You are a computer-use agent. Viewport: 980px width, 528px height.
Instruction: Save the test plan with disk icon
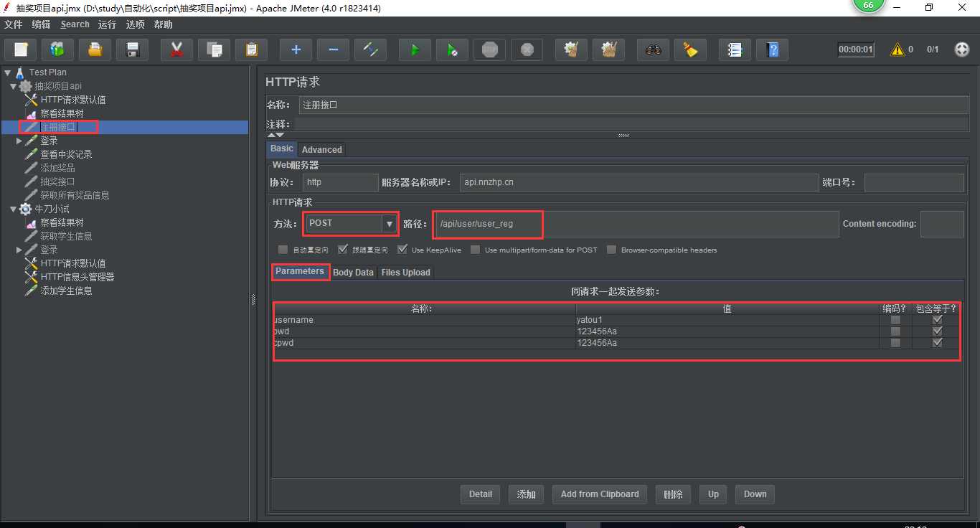[132, 49]
